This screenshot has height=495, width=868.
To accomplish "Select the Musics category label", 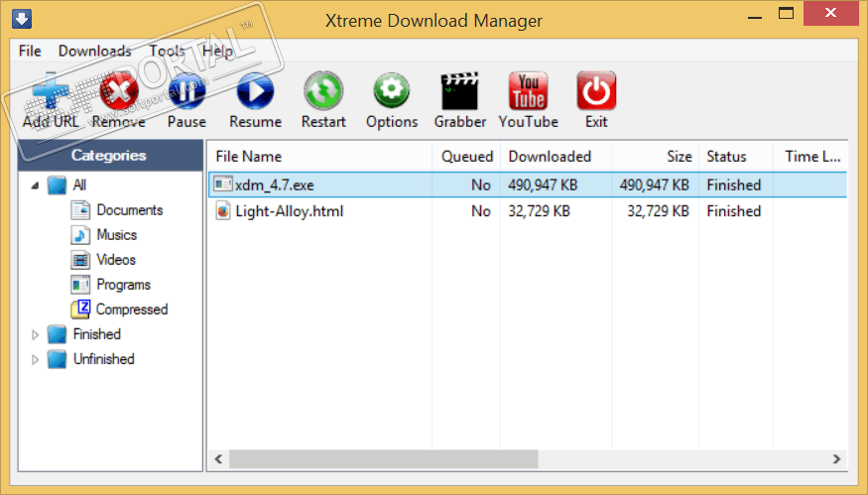I will 117,235.
